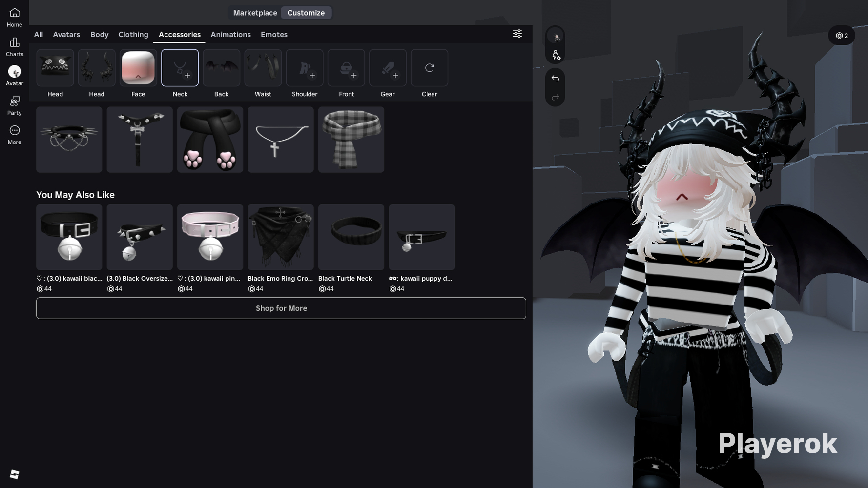Open the More options sidebar icon

(x=14, y=134)
